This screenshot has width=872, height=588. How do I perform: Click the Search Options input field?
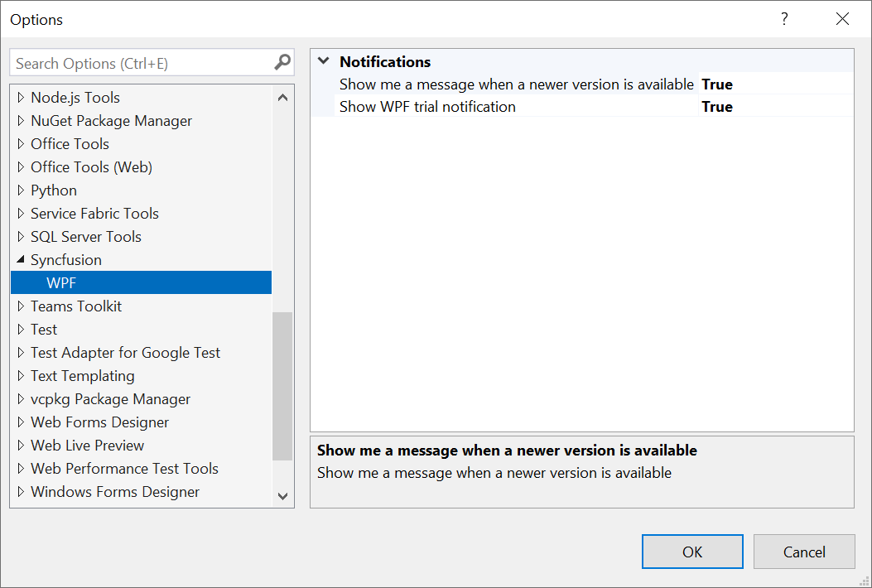tap(141, 63)
